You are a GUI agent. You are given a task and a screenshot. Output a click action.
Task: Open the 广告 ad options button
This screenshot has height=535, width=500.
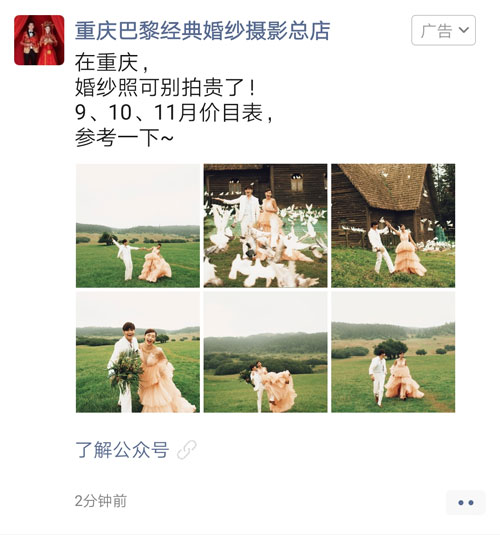tap(443, 30)
